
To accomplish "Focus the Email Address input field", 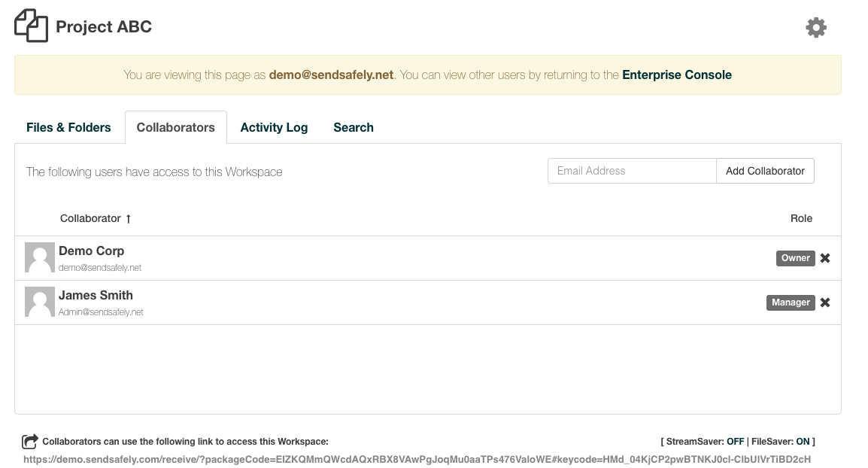I will tap(632, 171).
